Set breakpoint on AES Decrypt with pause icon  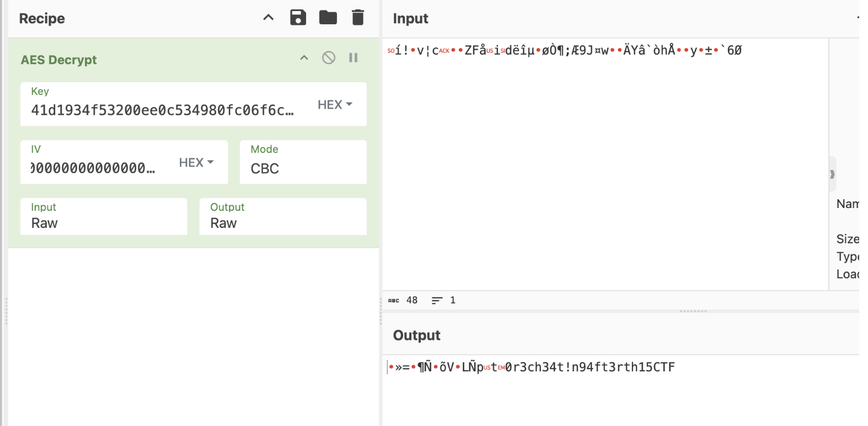(353, 58)
